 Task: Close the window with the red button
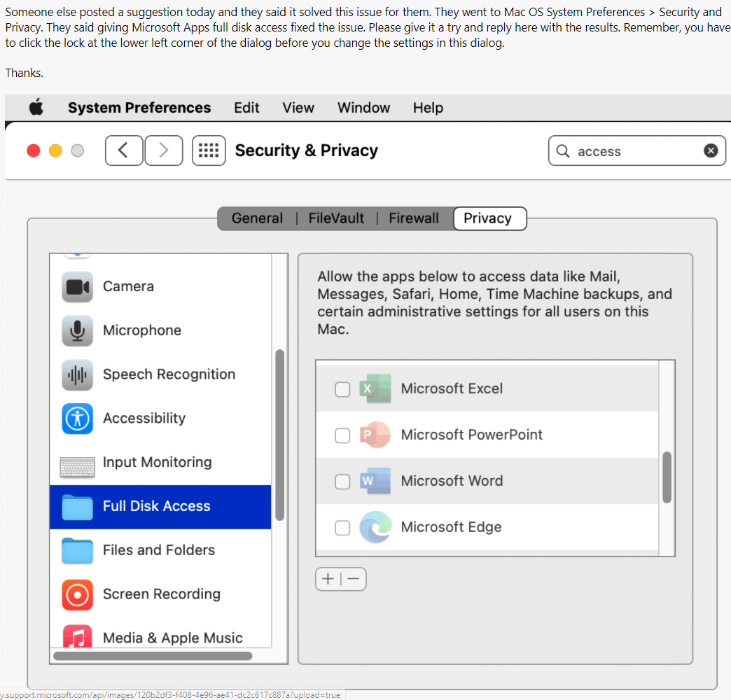click(x=34, y=150)
